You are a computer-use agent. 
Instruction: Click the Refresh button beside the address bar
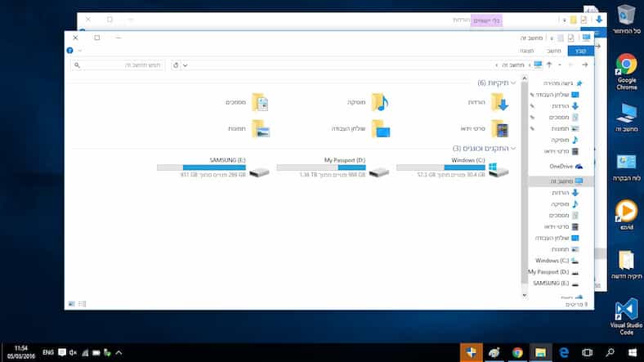(x=176, y=65)
